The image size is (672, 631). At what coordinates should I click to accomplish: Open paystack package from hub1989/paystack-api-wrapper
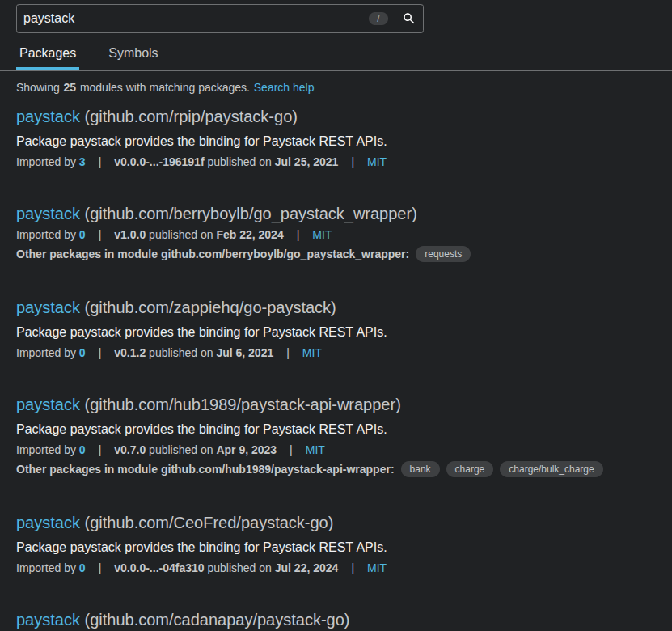click(x=48, y=404)
